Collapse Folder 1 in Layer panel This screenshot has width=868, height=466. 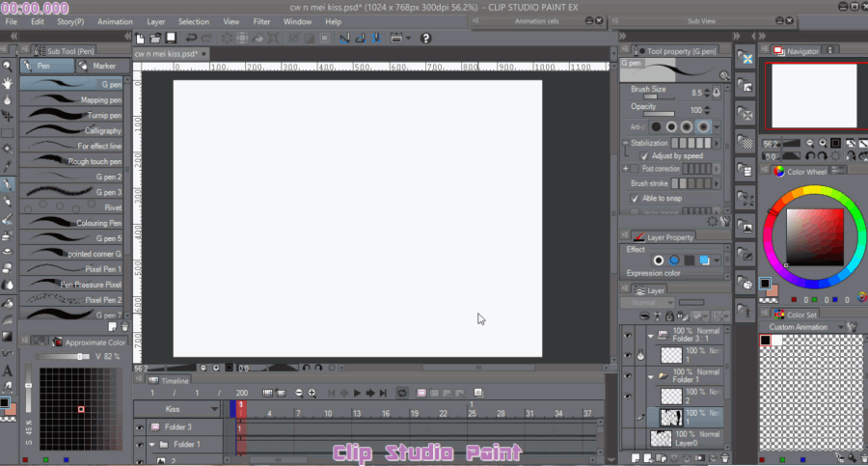[651, 376]
